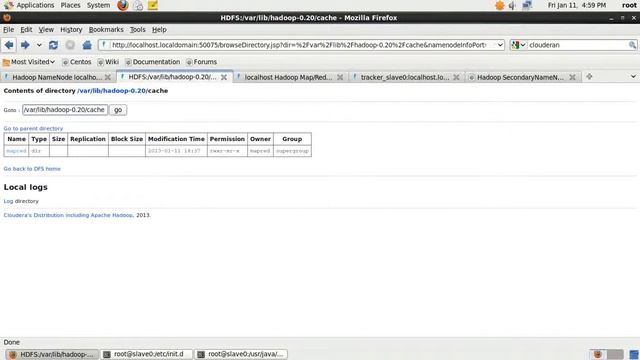Open the File menu
This screenshot has height=360, width=640.
tap(8, 29)
